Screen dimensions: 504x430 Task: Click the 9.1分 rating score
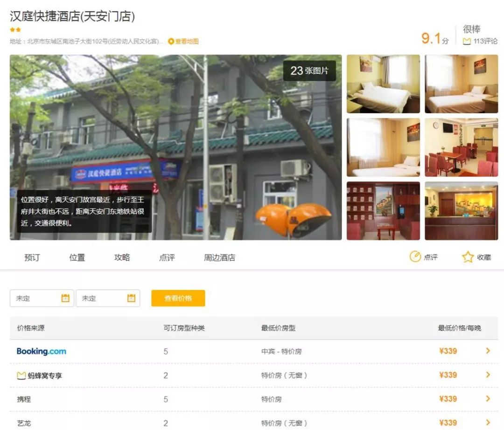434,39
